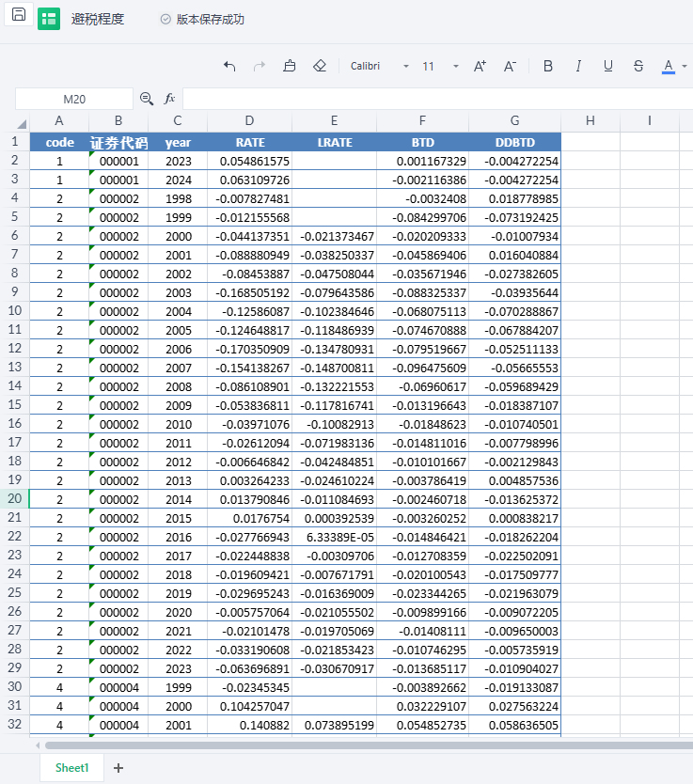
Task: Select row 1 header
Action: pyautogui.click(x=14, y=142)
